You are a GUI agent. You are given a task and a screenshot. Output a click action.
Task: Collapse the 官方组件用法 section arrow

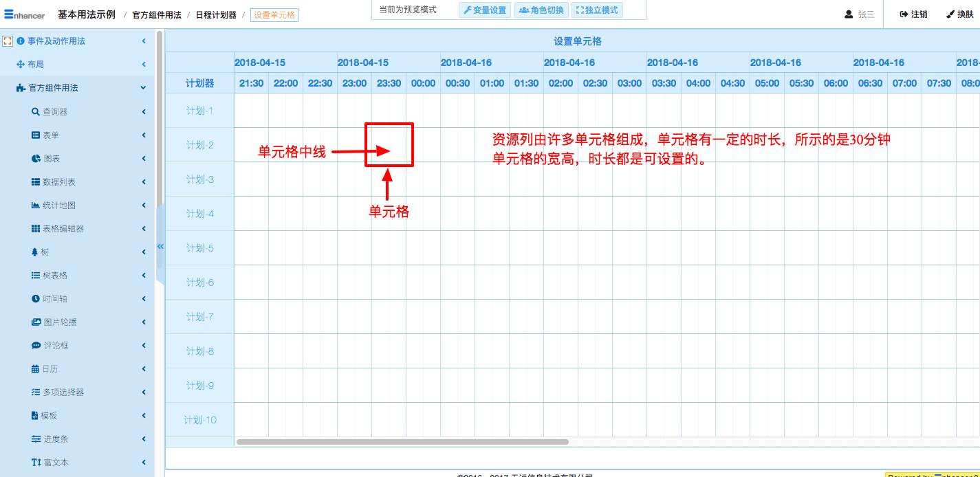point(143,88)
